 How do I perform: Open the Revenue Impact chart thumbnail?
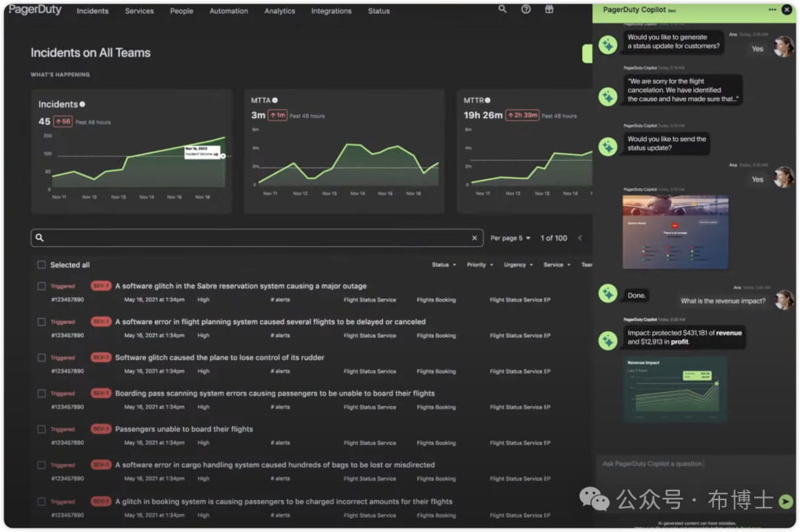click(x=675, y=389)
